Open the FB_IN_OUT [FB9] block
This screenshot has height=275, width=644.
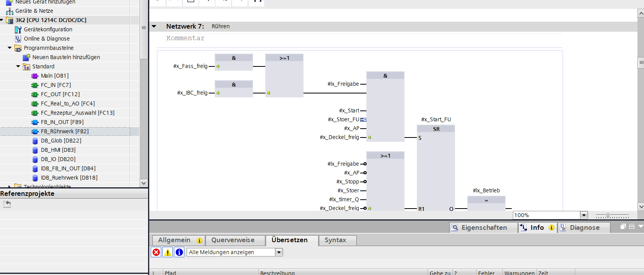point(62,122)
